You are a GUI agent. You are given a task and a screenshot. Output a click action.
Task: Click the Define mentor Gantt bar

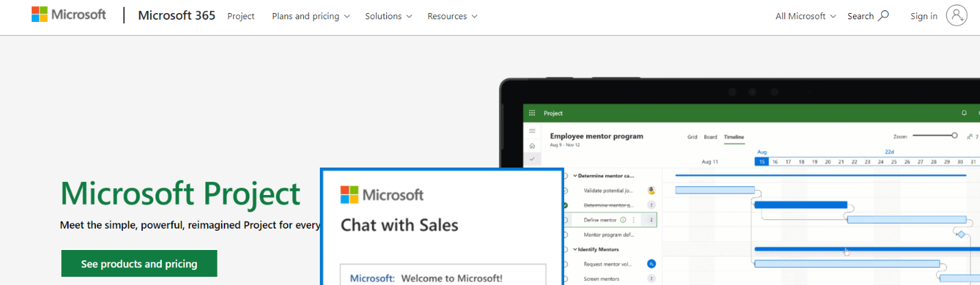click(907, 220)
